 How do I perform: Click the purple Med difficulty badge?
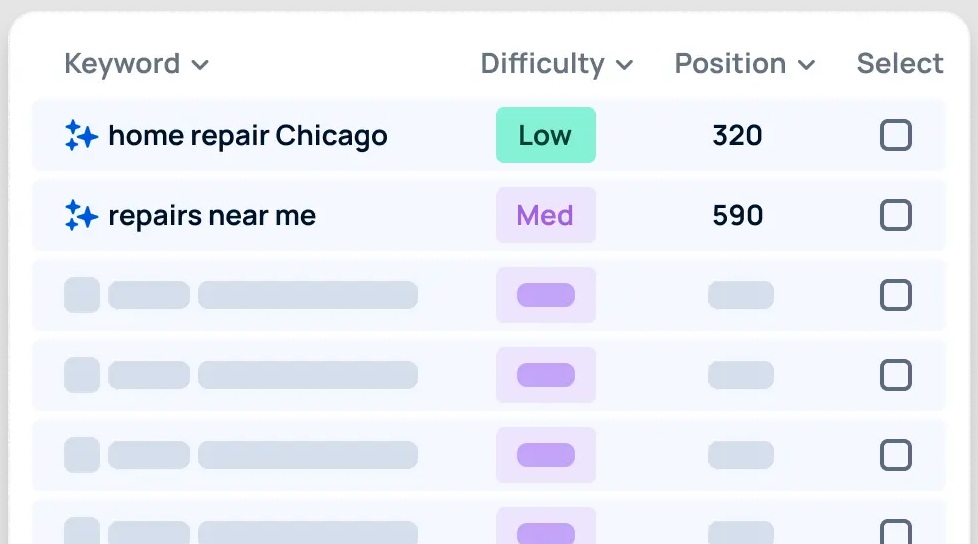pyautogui.click(x=546, y=215)
